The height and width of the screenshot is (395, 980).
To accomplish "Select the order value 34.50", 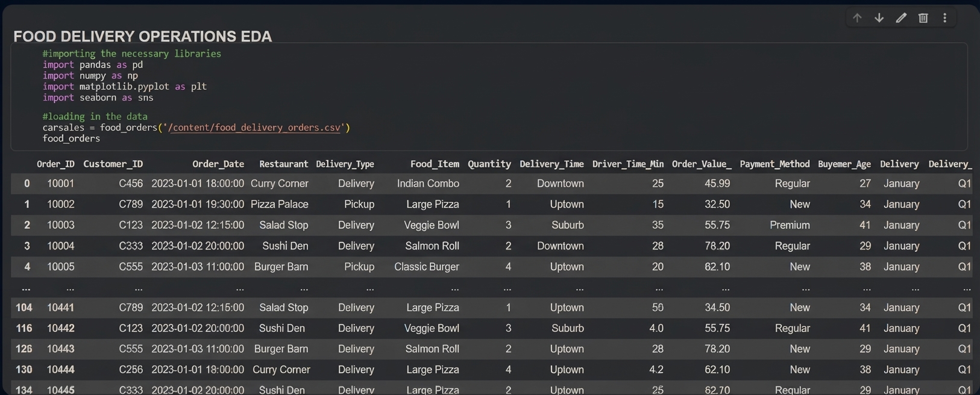I will click(x=717, y=308).
